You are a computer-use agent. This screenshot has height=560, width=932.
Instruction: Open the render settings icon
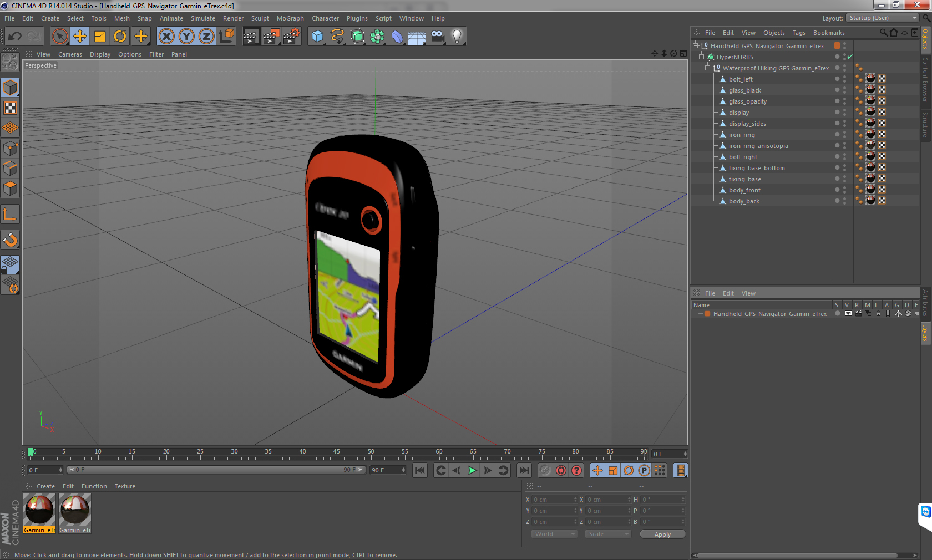[x=291, y=37]
